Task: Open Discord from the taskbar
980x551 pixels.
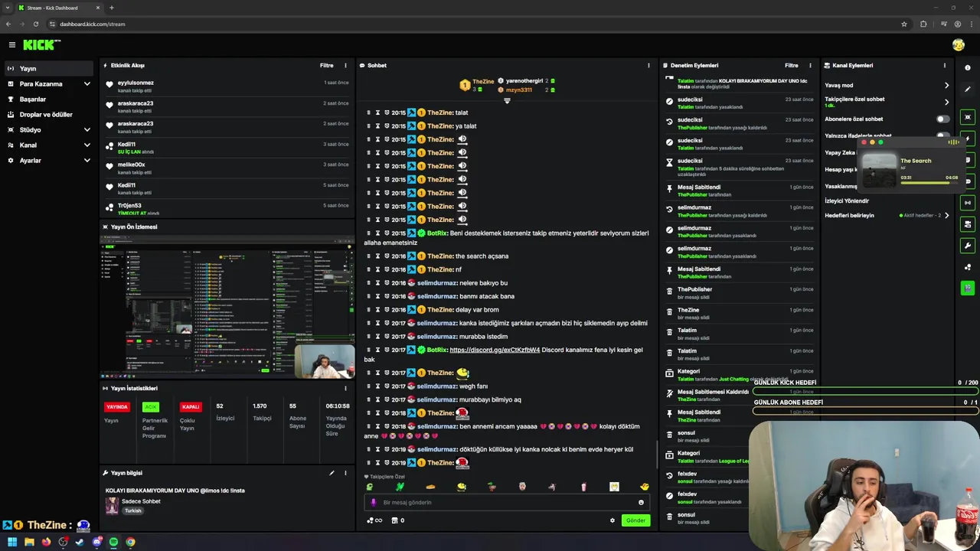Action: tap(96, 542)
